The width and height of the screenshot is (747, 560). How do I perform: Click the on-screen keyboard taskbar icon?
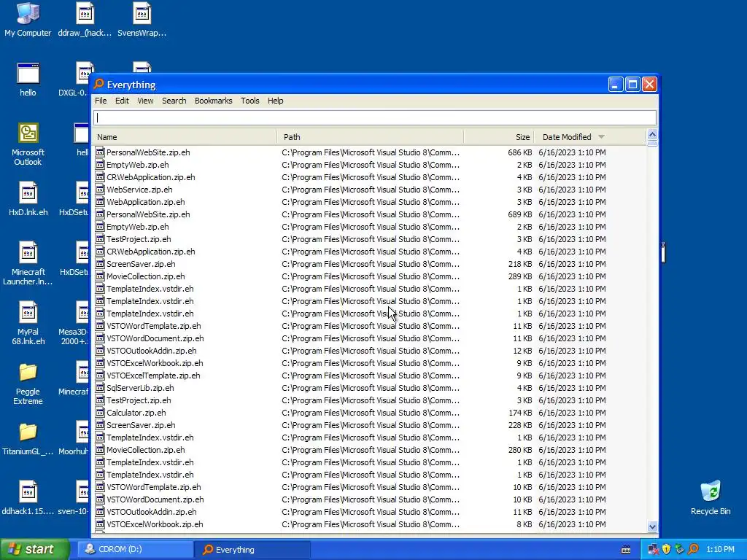tap(626, 550)
